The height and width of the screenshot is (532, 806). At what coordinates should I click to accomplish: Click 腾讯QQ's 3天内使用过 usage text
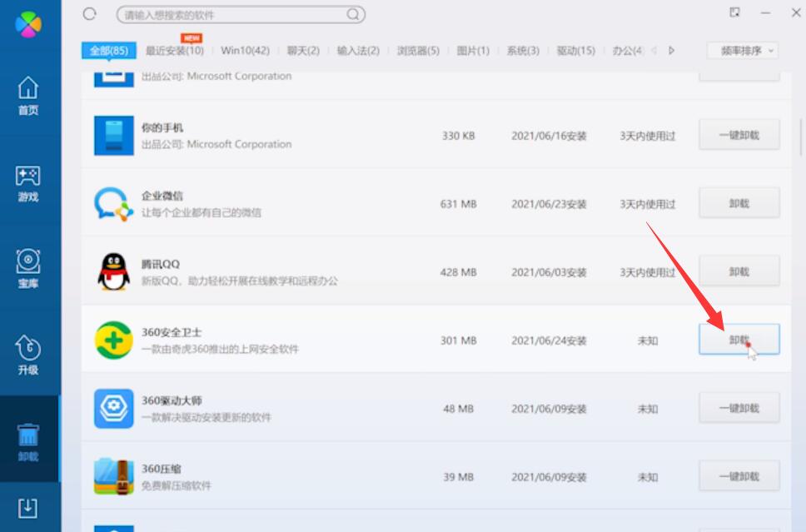pos(647,272)
